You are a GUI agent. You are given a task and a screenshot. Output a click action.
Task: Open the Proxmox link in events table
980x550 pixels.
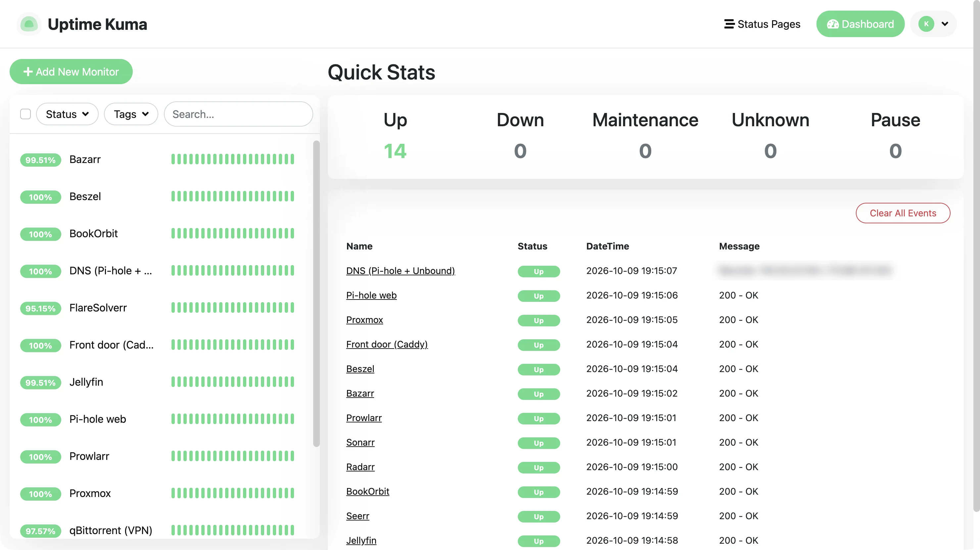pos(365,320)
